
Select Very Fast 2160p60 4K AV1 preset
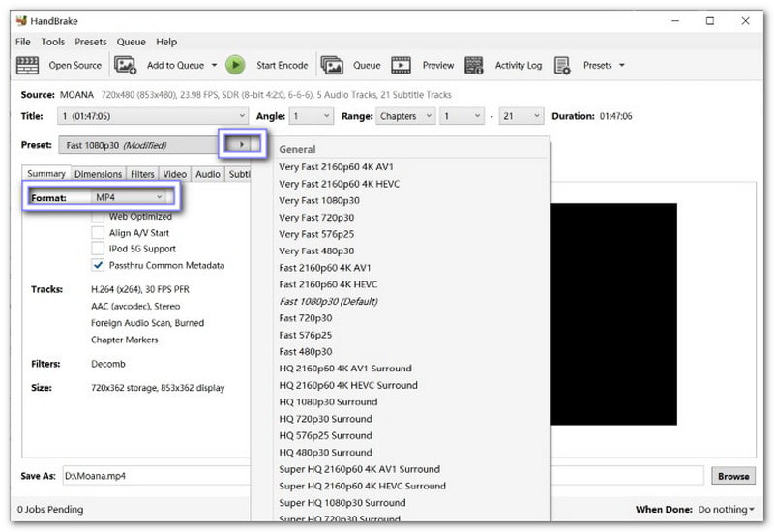tap(336, 166)
